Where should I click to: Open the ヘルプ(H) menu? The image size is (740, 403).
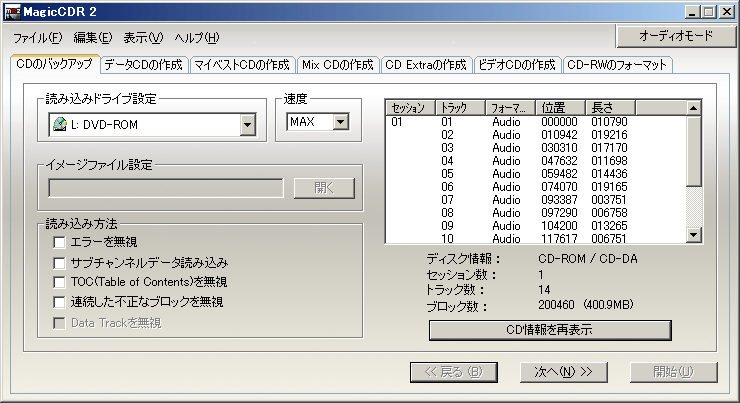pyautogui.click(x=197, y=38)
